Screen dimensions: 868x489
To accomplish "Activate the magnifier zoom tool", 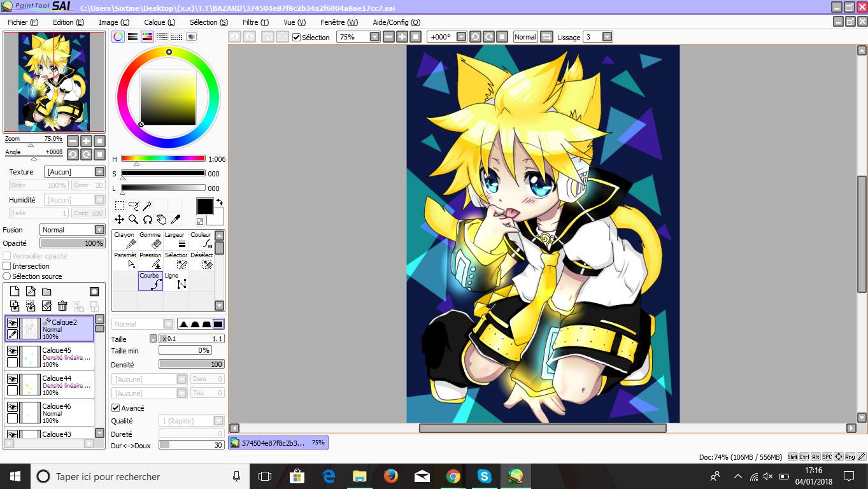I will pyautogui.click(x=134, y=220).
